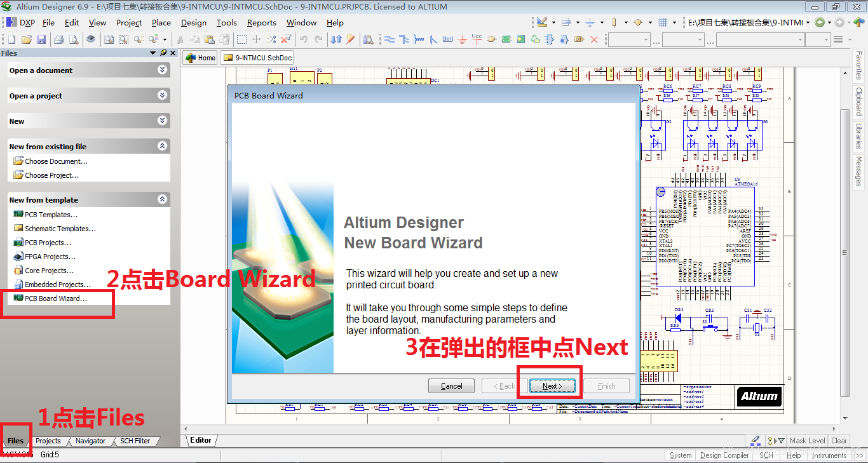The width and height of the screenshot is (868, 463).
Task: Click the Mask Level button
Action: pos(807,441)
